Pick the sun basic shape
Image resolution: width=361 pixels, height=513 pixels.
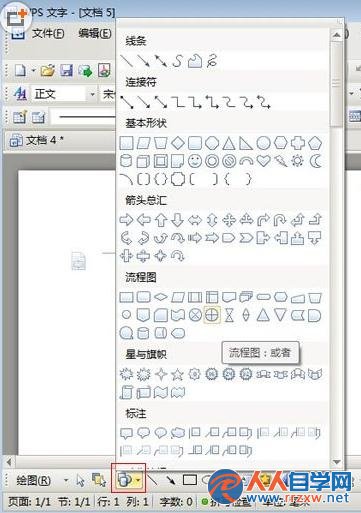point(298,161)
